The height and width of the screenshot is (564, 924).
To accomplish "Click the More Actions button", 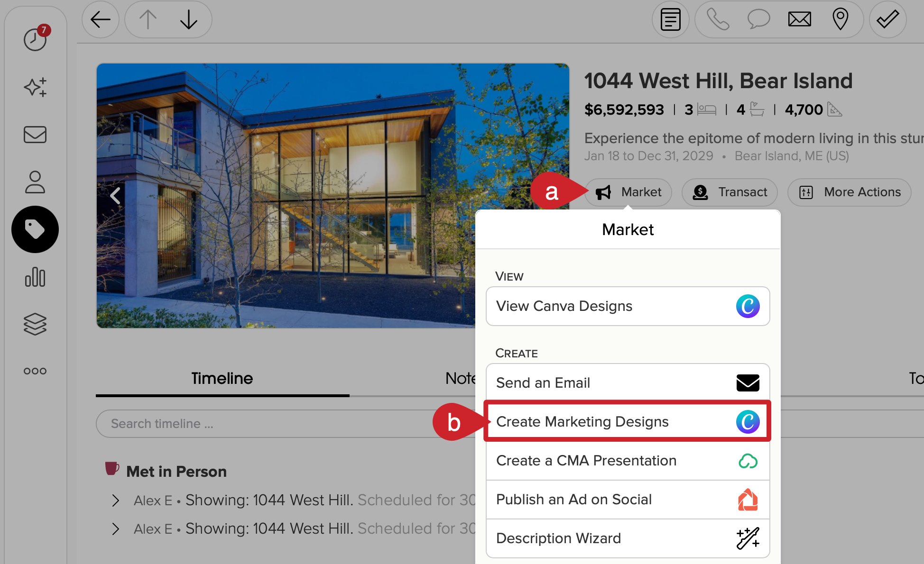I will coord(849,192).
